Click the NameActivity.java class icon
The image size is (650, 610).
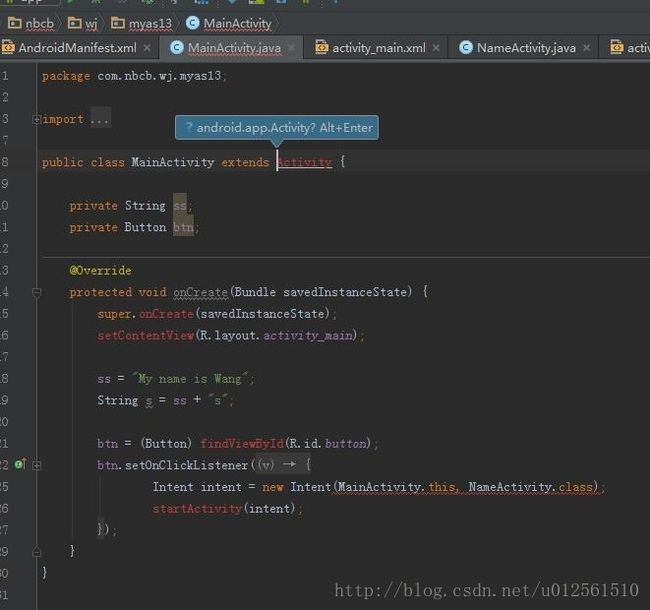point(466,48)
